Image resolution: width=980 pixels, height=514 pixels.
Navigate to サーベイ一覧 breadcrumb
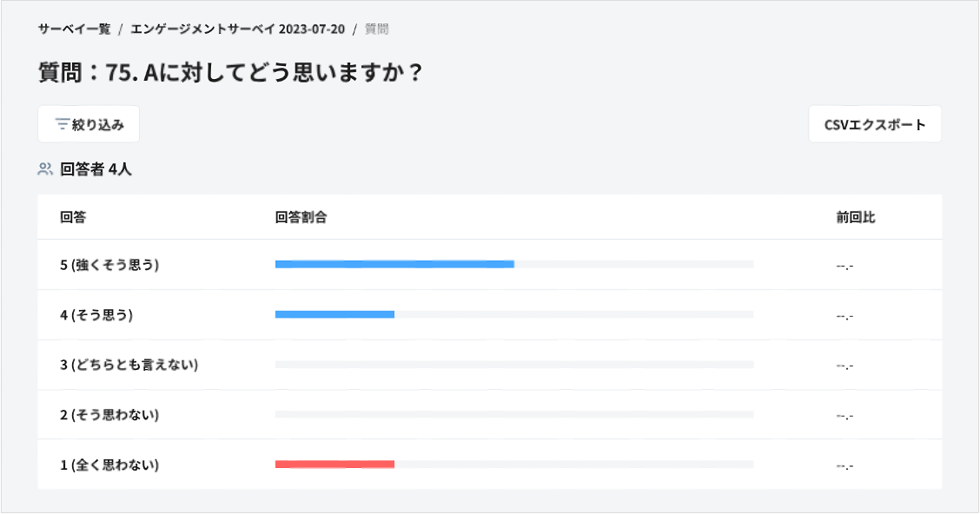[72, 28]
